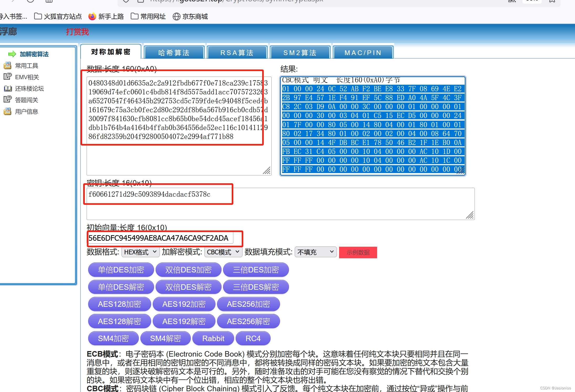Click the 答题闯关 sidebar icon
575x392 pixels.
tap(7, 100)
